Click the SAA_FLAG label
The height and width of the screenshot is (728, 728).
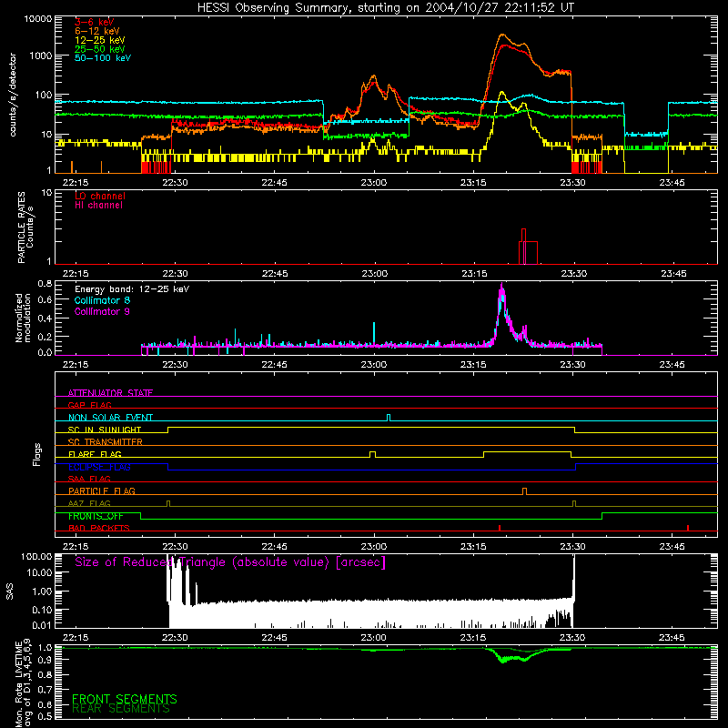(x=89, y=479)
